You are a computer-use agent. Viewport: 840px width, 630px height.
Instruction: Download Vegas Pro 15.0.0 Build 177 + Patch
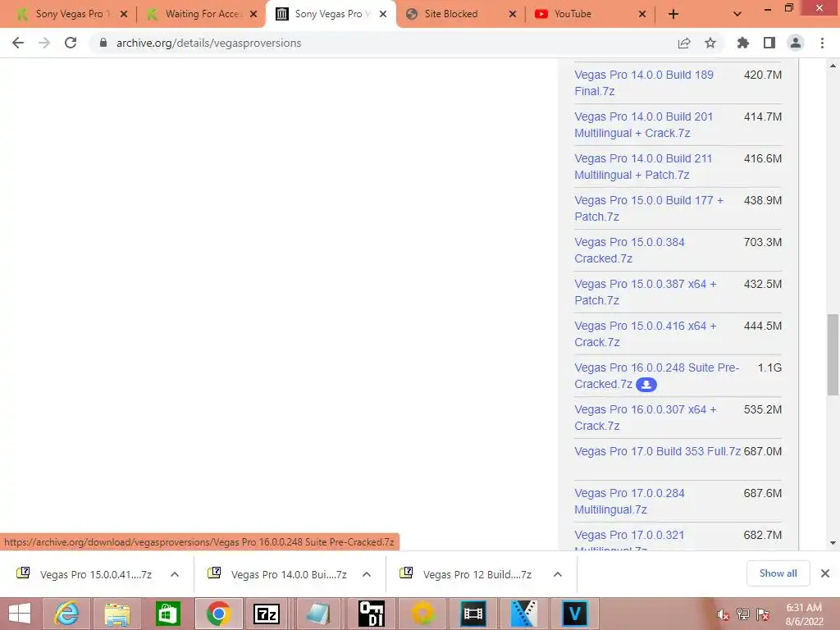[x=649, y=208]
